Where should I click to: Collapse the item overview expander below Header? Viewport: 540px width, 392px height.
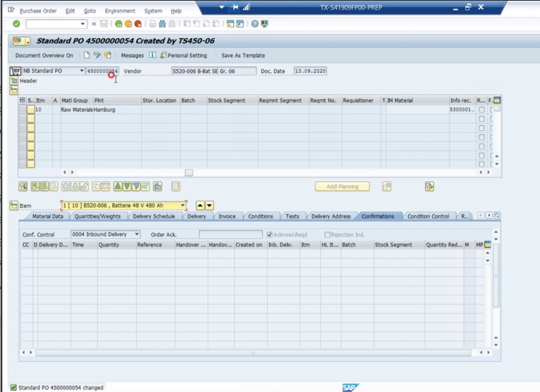click(x=14, y=90)
